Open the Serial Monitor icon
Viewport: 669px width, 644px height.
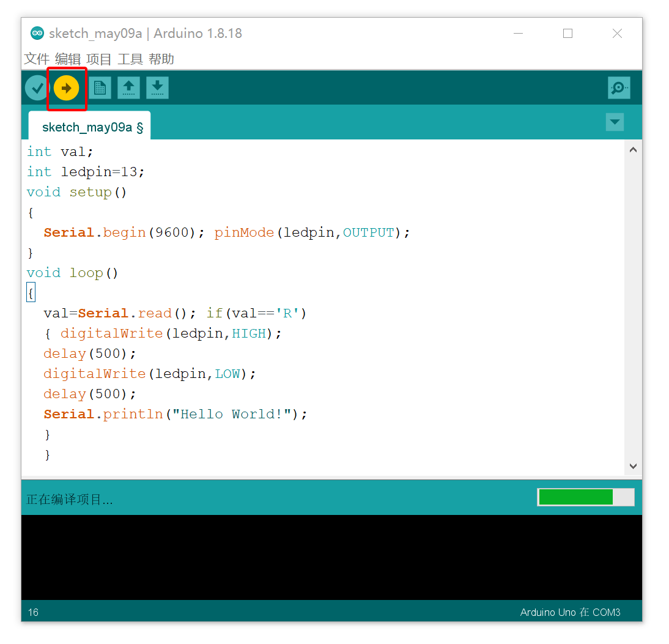click(618, 87)
